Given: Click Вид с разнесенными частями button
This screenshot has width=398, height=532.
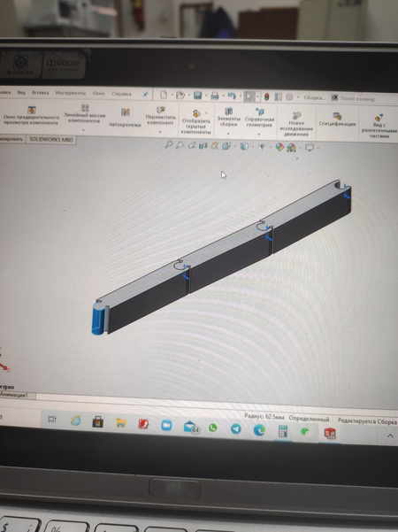Looking at the screenshot, I should pos(379,127).
